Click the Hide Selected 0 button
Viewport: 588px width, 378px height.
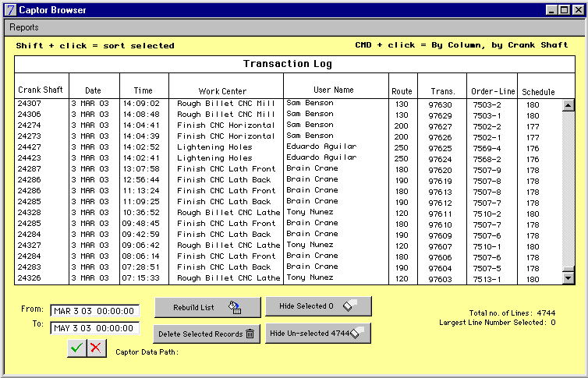point(318,306)
